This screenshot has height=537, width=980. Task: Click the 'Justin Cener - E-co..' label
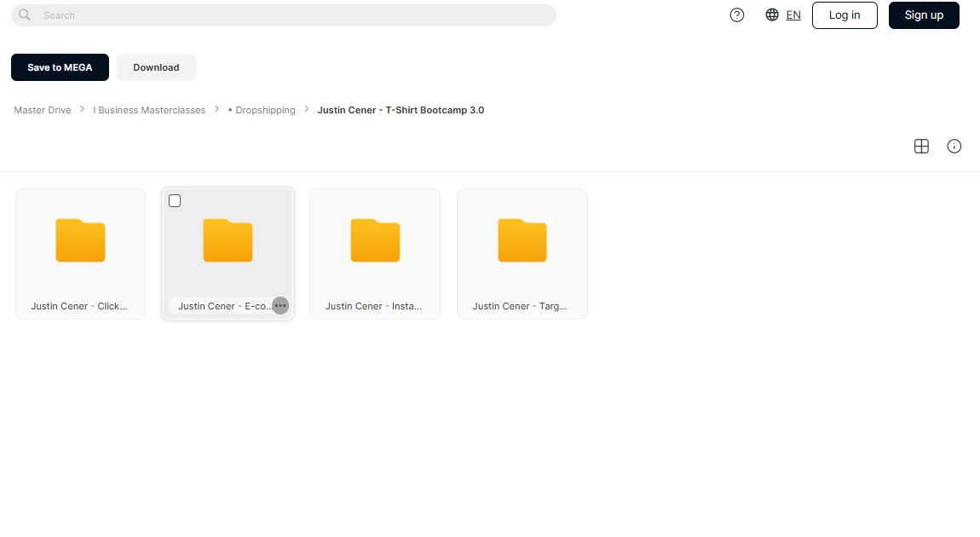coord(225,306)
